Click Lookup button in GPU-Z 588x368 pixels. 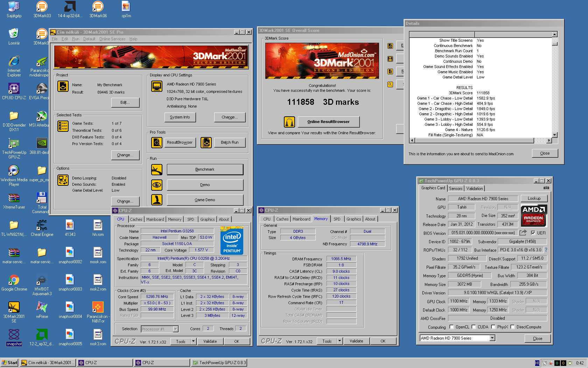coord(534,199)
